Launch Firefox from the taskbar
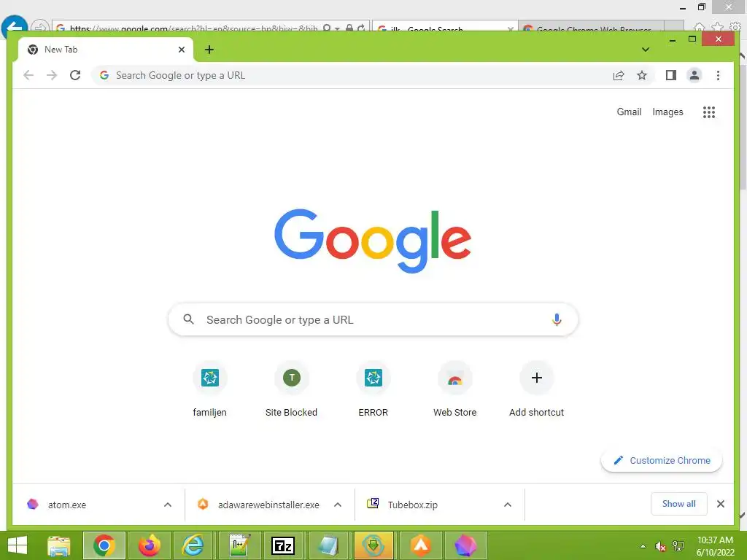The height and width of the screenshot is (560, 747). [x=149, y=545]
